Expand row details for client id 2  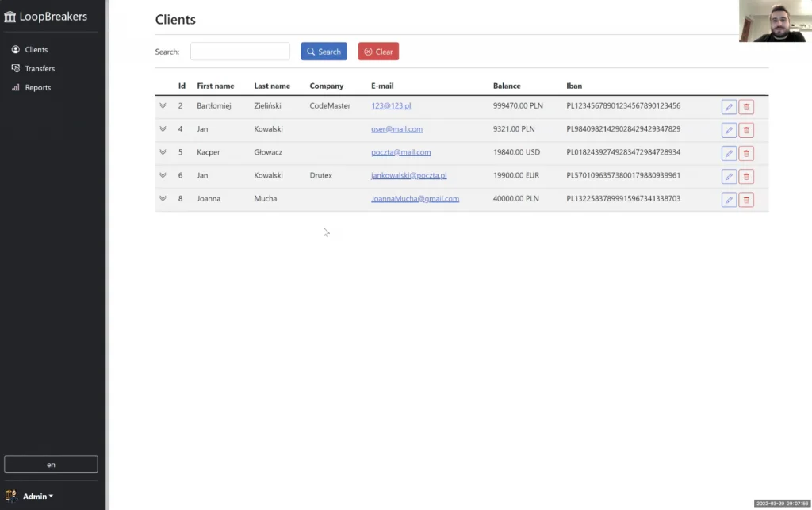[163, 105]
